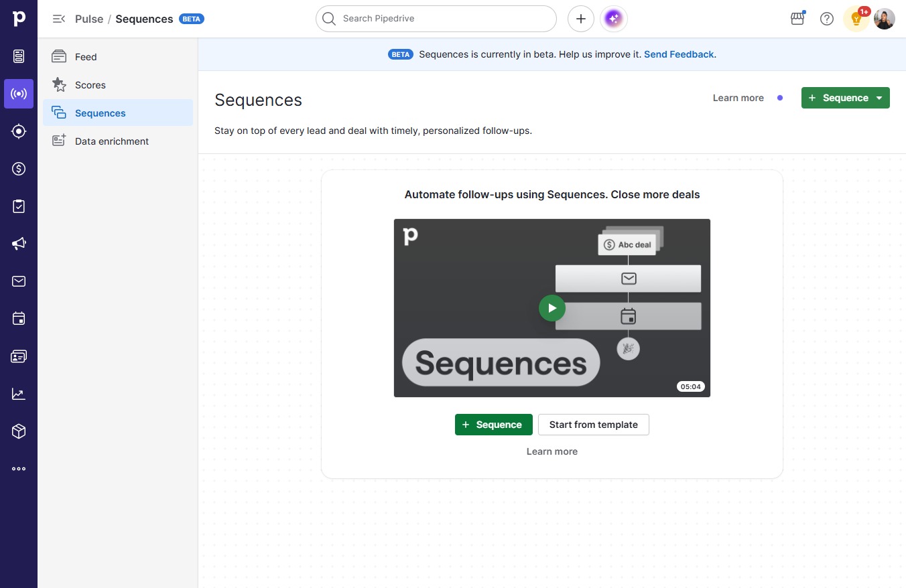Open Mail envelope icon
This screenshot has width=906, height=588.
point(19,281)
